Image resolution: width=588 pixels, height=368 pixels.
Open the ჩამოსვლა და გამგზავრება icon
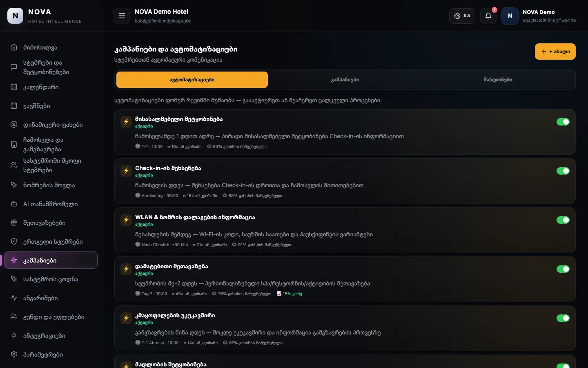pyautogui.click(x=14, y=144)
